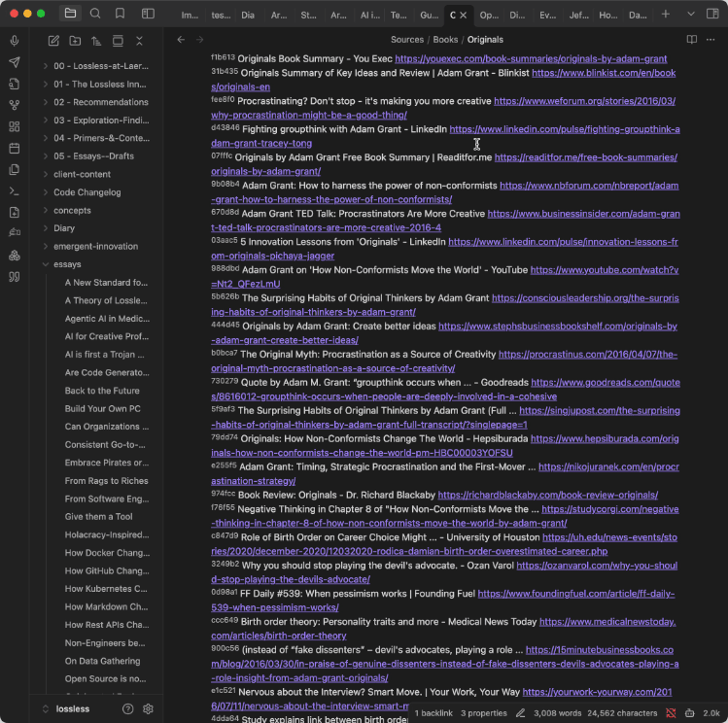Open canvas grid ribbon icon
Image resolution: width=728 pixels, height=723 pixels.
click(15, 126)
